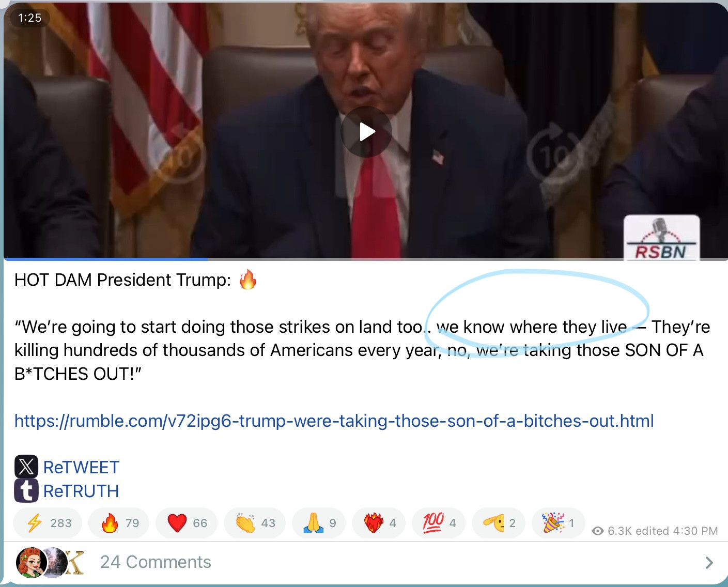Tap the 100 emoji reaction
Viewport: 728px width, 587px height.
point(439,523)
